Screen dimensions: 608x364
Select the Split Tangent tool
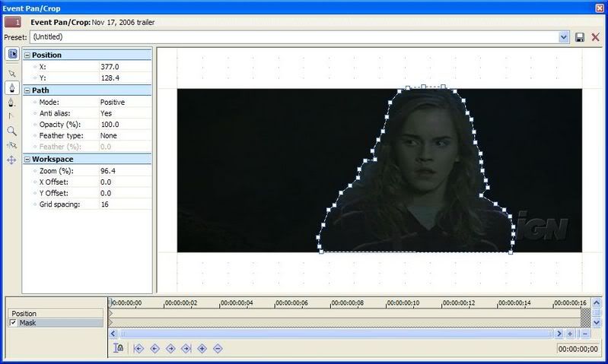(x=11, y=116)
